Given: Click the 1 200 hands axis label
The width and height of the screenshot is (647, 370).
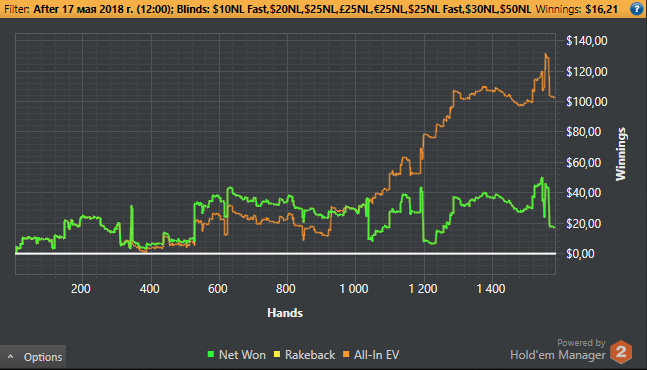Looking at the screenshot, I should [423, 289].
